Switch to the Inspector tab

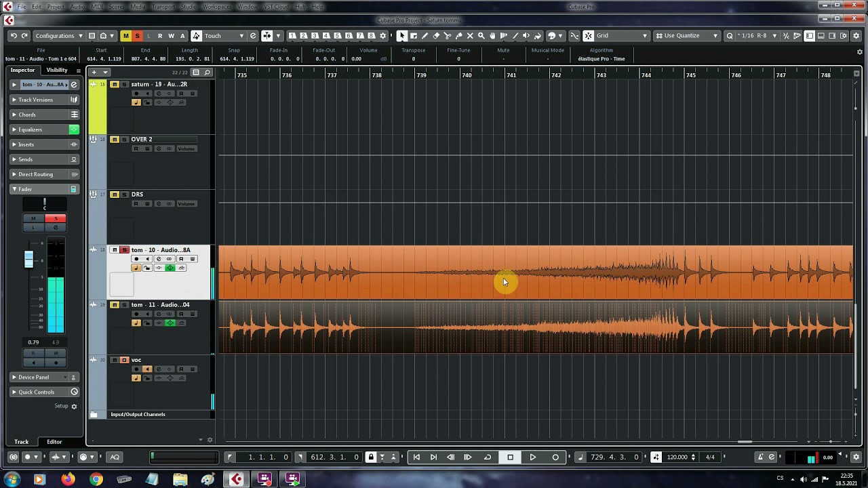22,70
